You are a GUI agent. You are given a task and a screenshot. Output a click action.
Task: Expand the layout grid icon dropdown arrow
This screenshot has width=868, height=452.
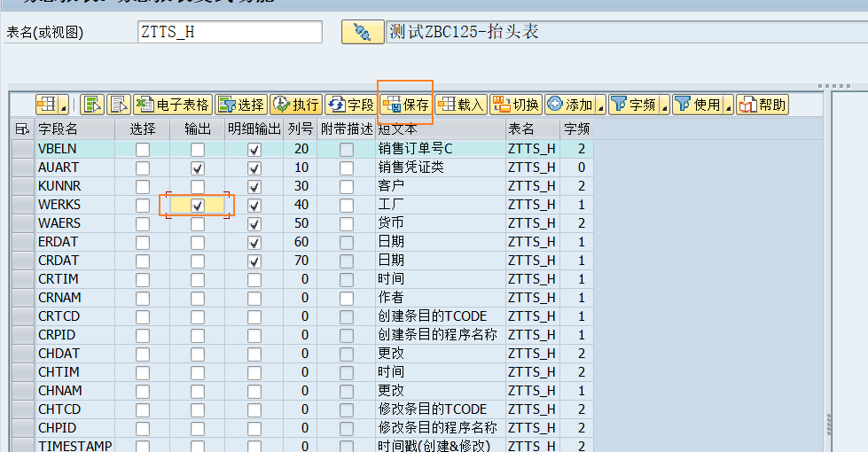tap(64, 105)
